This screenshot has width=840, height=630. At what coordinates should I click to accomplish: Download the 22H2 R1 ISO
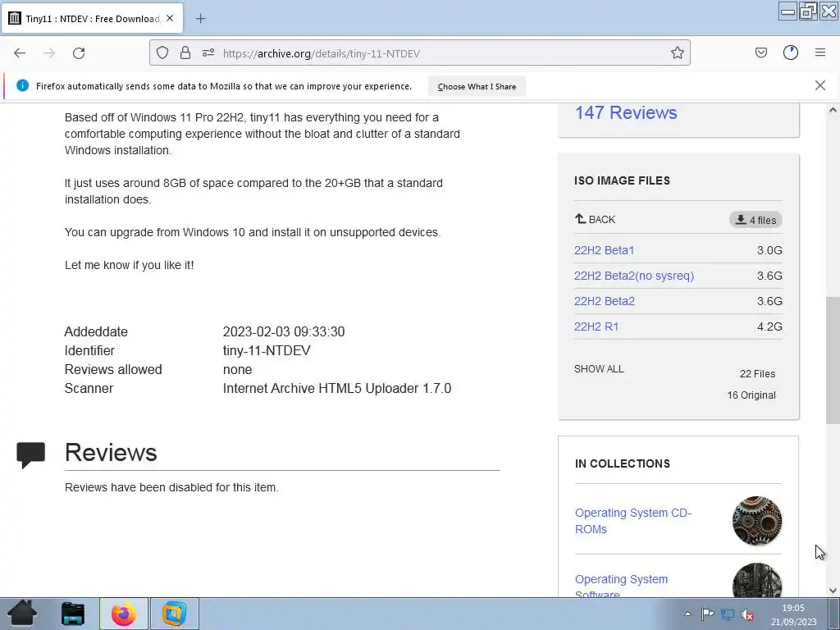(596, 326)
